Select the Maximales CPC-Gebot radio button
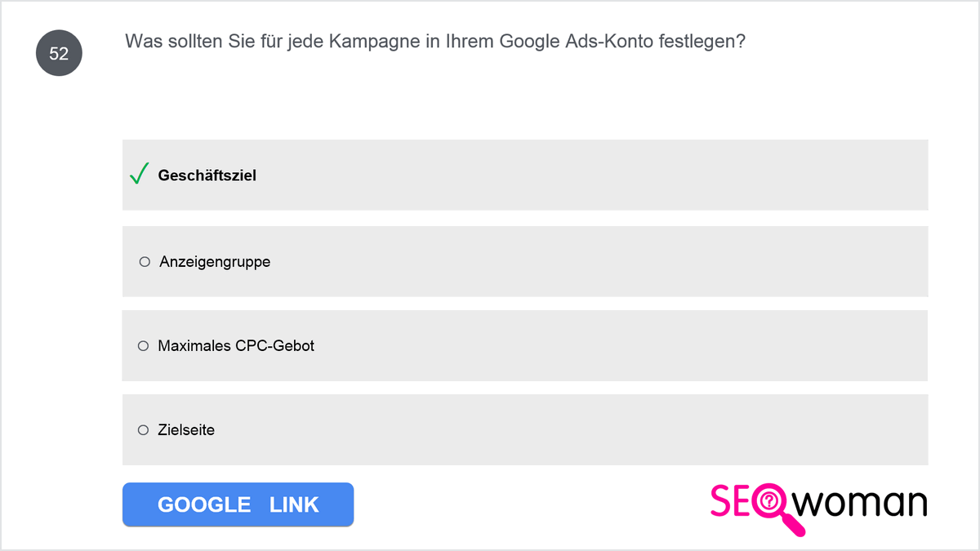The width and height of the screenshot is (980, 551). pyautogui.click(x=143, y=346)
